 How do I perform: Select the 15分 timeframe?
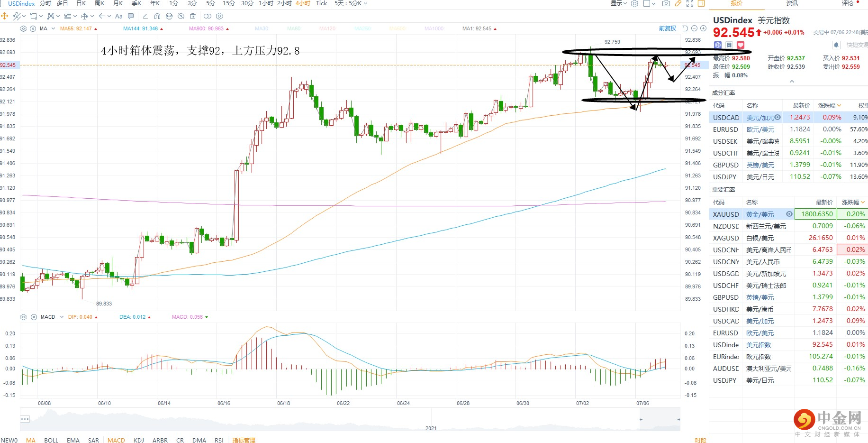coord(229,3)
